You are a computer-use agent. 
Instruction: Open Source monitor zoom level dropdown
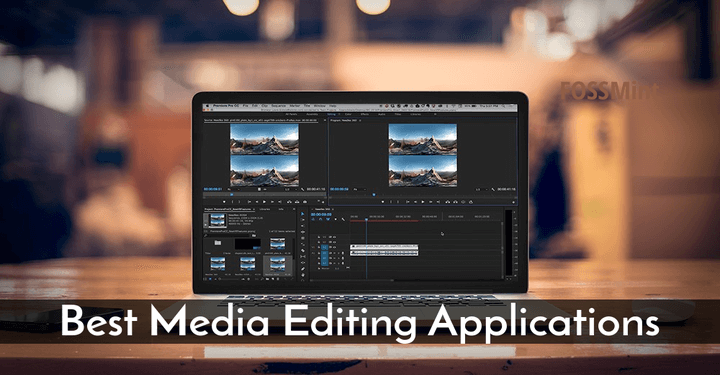click(234, 189)
